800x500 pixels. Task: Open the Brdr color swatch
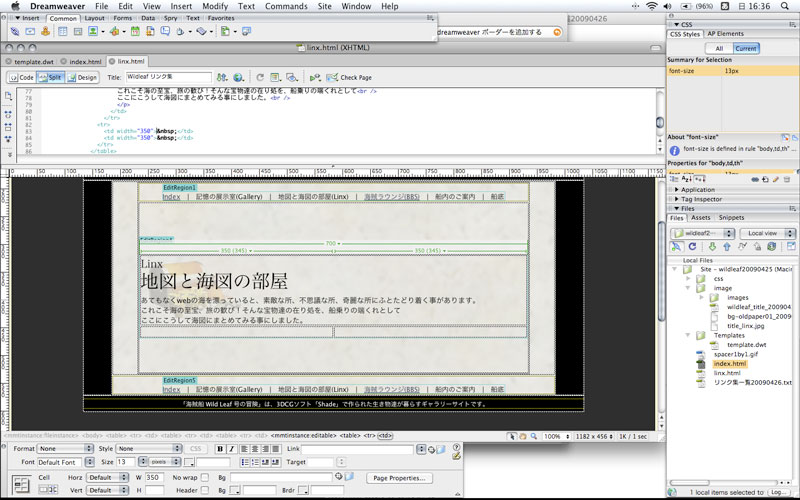coord(303,490)
